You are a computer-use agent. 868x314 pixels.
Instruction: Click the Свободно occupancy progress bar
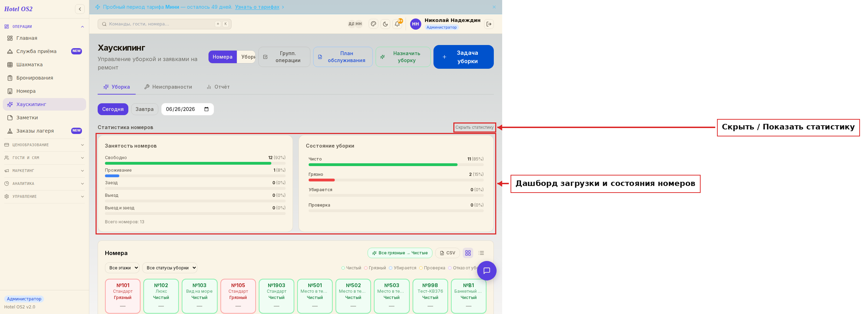(x=195, y=163)
